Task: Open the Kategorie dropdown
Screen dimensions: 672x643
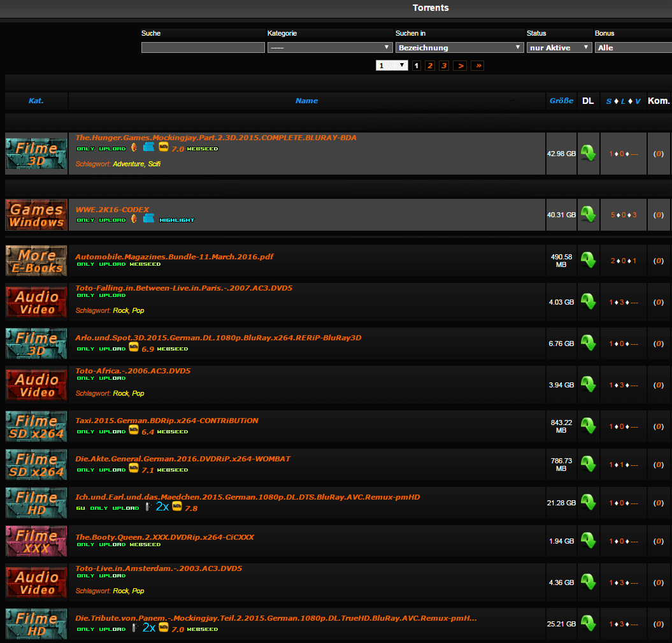Action: coord(330,48)
